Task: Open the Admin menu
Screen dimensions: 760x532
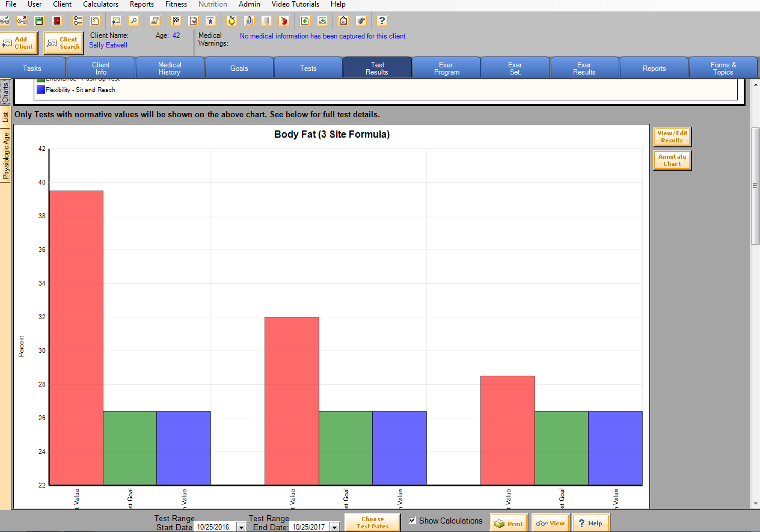Action: pyautogui.click(x=250, y=4)
